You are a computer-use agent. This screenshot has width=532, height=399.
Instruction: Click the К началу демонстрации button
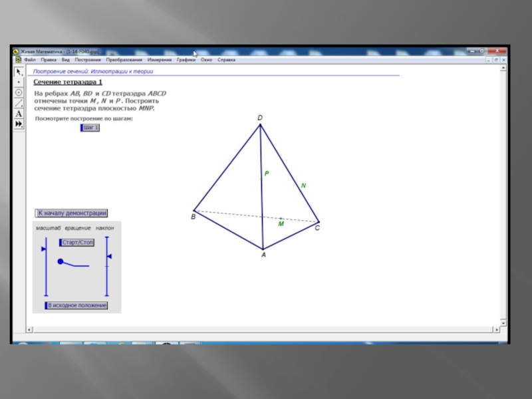pos(72,213)
